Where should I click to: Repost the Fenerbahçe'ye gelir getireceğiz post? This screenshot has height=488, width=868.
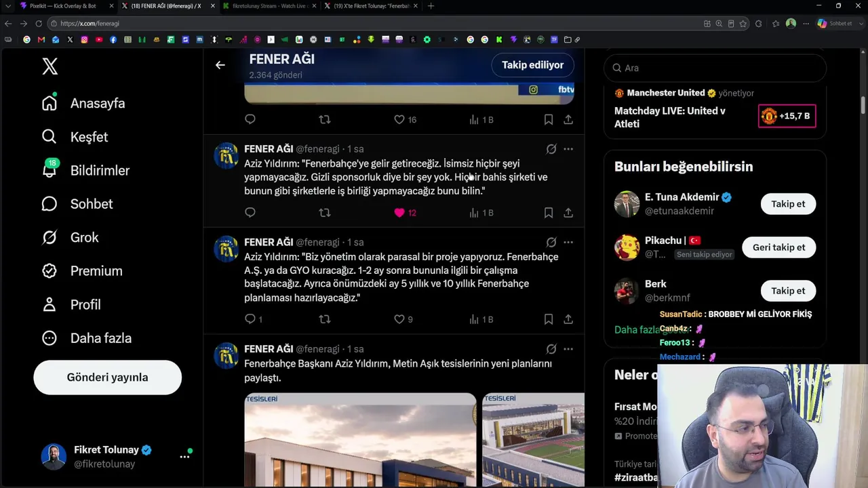325,213
